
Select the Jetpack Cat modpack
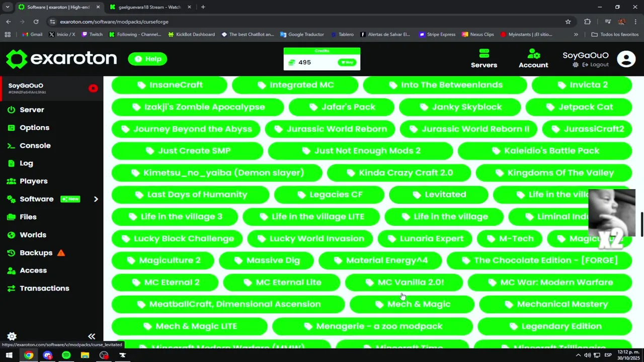point(579,107)
